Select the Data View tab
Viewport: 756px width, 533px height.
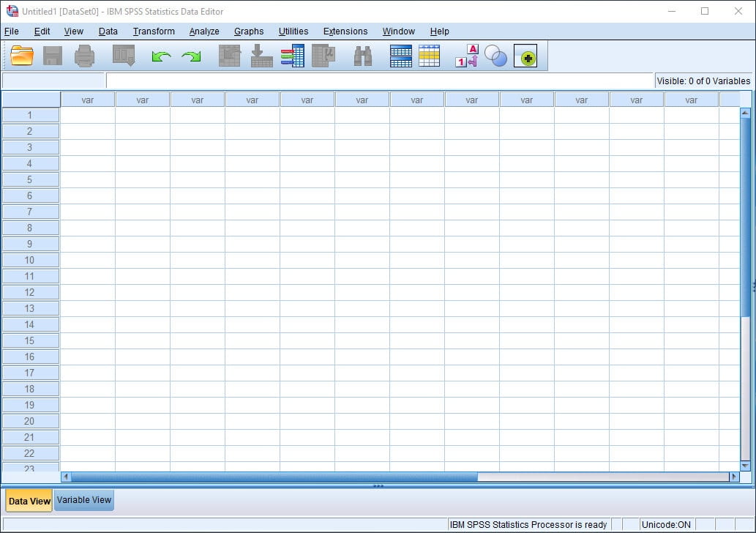[29, 501]
